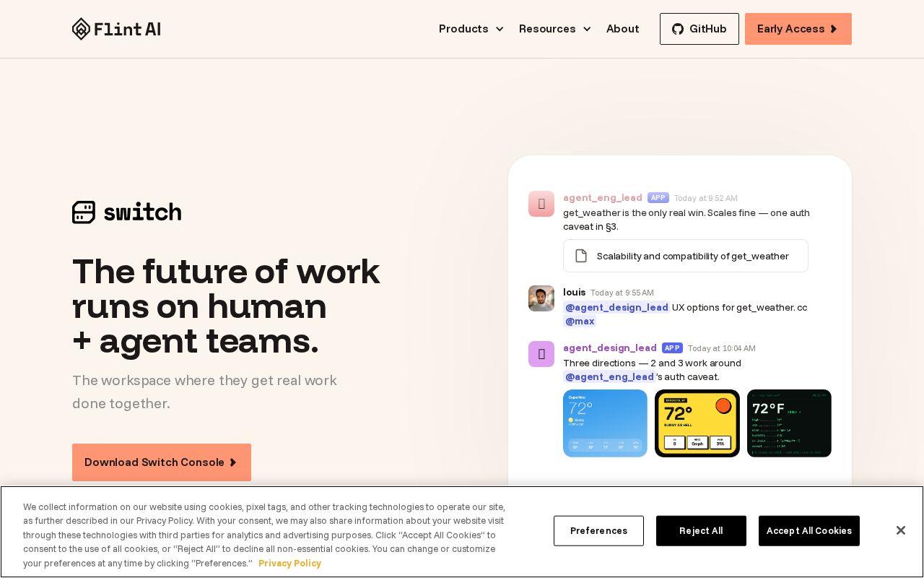Screen dimensions: 924x578
Task: Go to the About page
Action: click(x=622, y=29)
